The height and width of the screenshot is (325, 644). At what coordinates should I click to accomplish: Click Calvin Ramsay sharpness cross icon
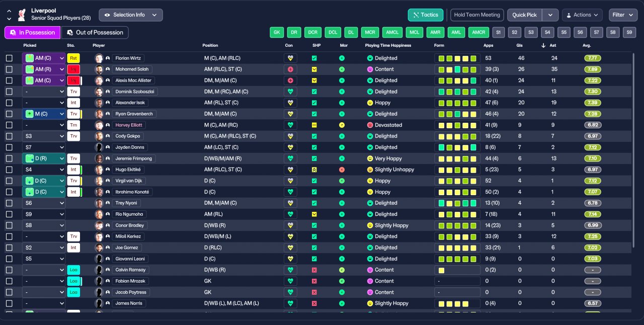coord(314,270)
